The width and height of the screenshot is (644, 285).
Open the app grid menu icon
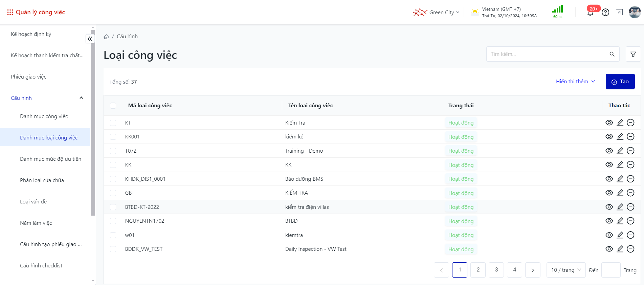click(10, 12)
